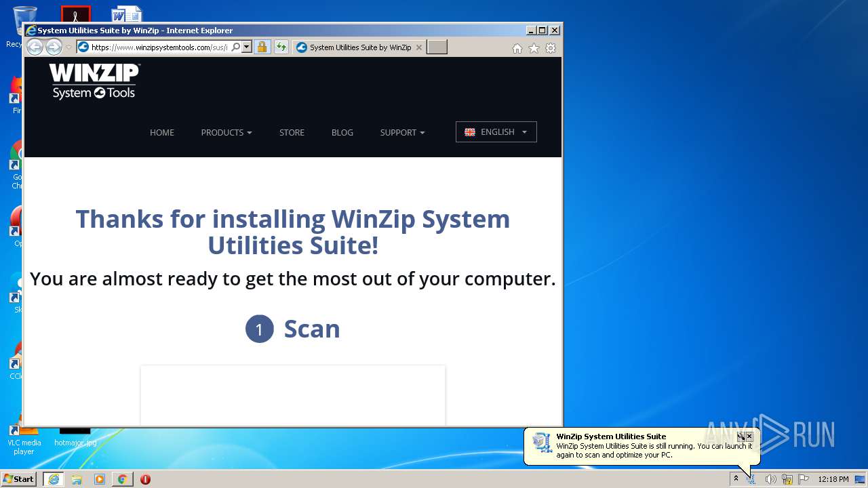
Task: Show hidden system tray icons
Action: (x=736, y=479)
